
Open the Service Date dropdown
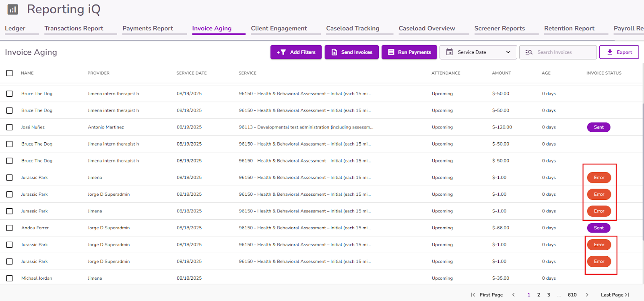[x=478, y=52]
